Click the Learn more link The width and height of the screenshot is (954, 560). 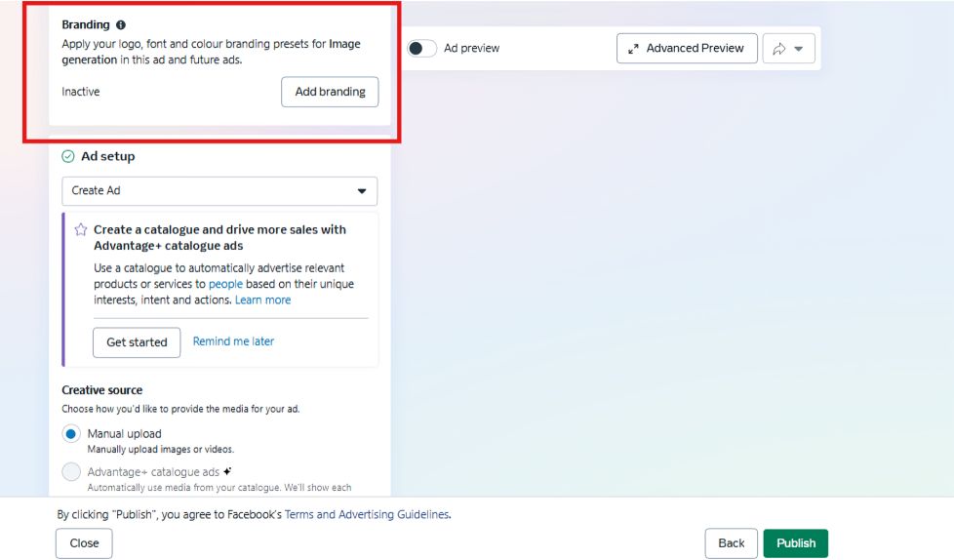(262, 300)
